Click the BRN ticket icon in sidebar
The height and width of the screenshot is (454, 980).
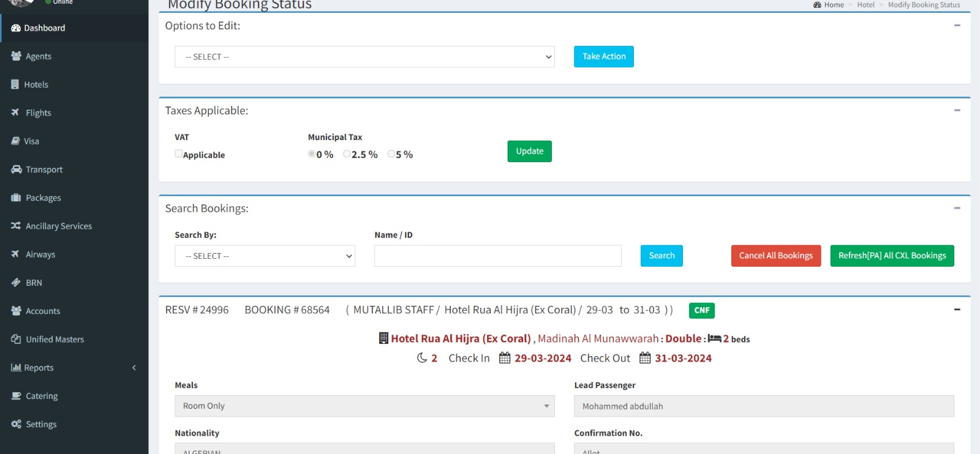click(x=16, y=283)
